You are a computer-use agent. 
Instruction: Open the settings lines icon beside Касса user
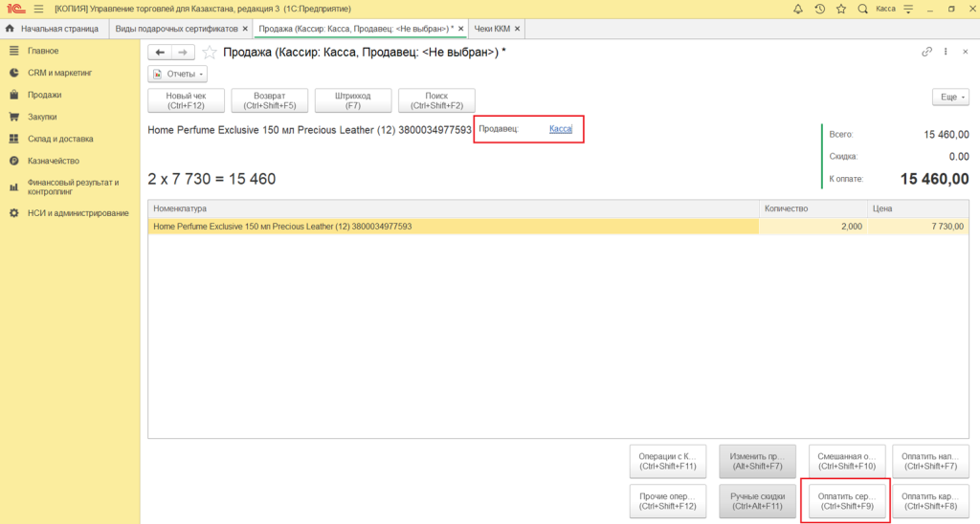908,9
